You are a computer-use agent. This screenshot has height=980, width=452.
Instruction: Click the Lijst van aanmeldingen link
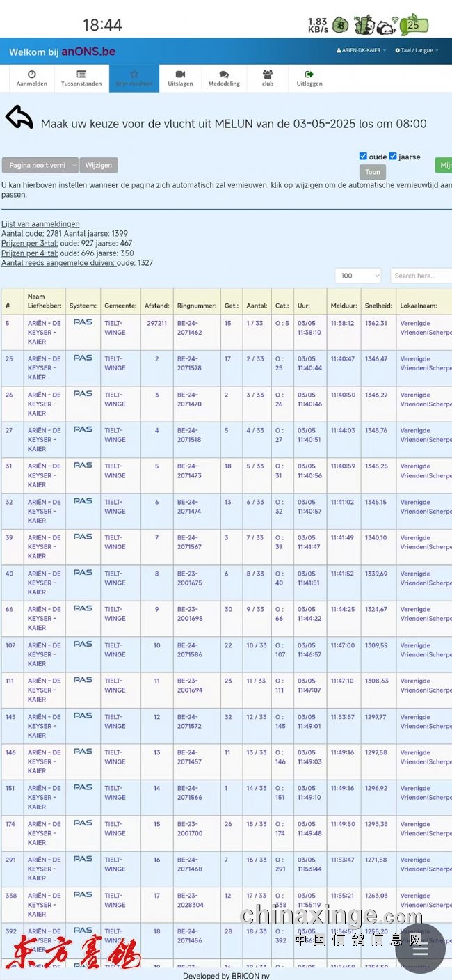click(x=40, y=224)
